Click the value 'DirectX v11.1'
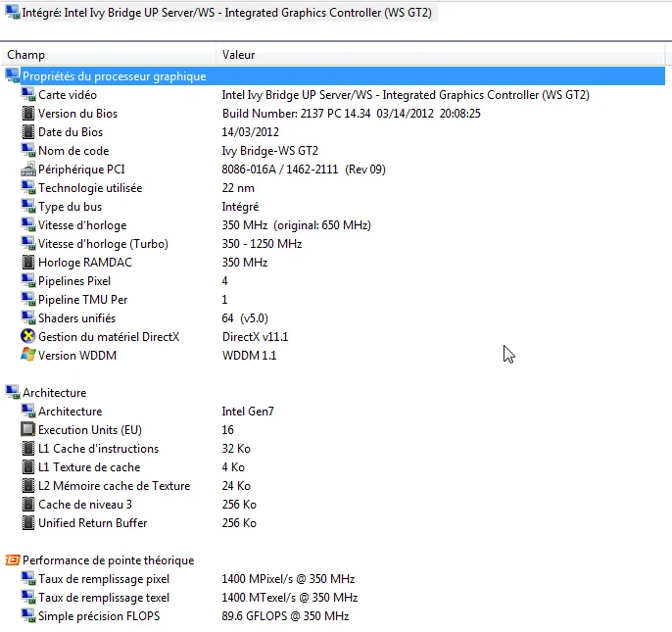 coord(255,337)
